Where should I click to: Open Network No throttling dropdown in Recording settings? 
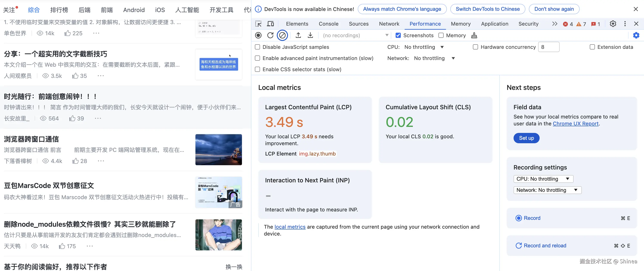click(x=547, y=190)
